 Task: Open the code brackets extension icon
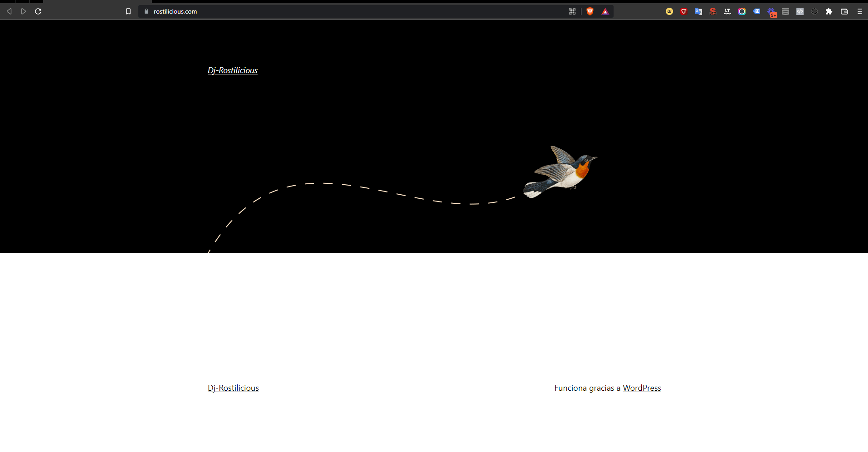pyautogui.click(x=800, y=11)
